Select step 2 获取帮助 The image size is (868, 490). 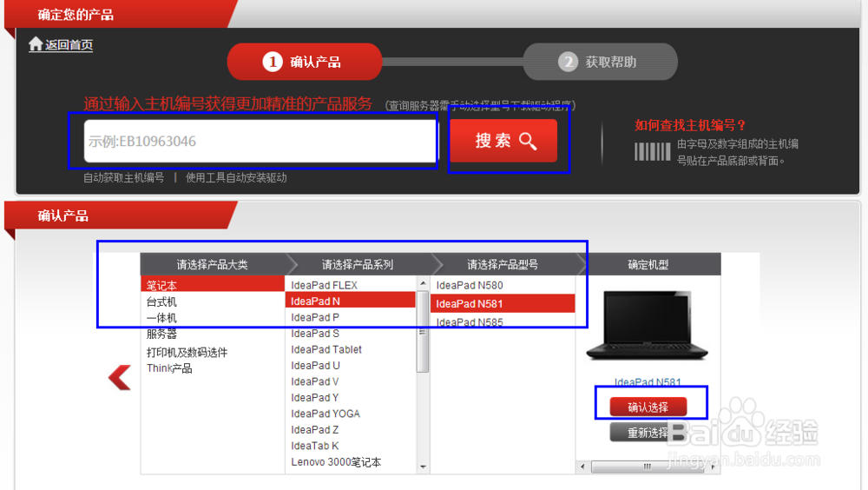pyautogui.click(x=600, y=62)
